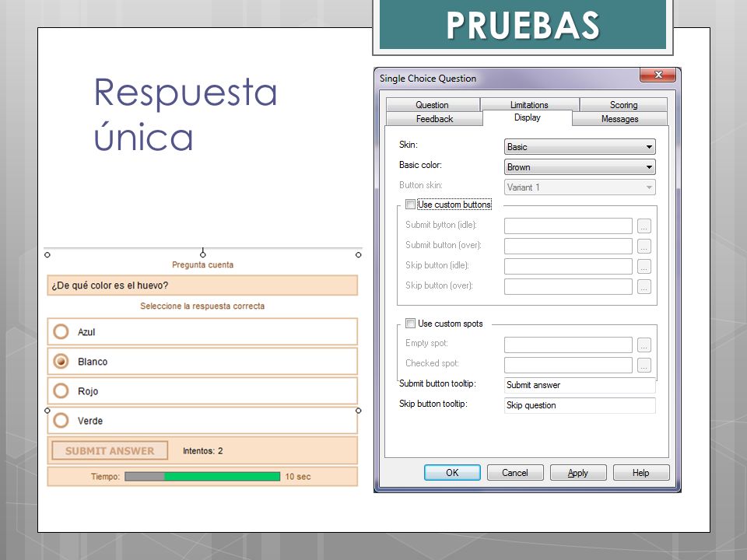Click the Skip button (idle) field
This screenshot has width=747, height=560.
[568, 267]
